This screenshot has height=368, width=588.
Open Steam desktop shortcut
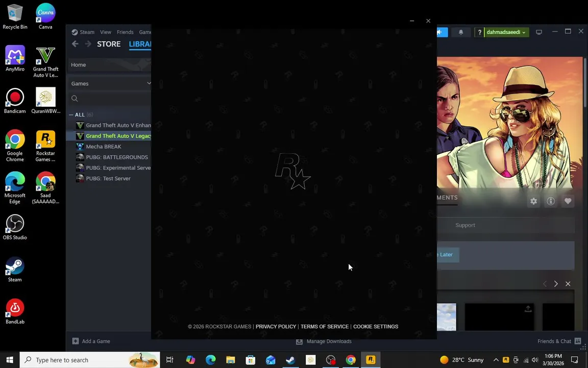15,269
